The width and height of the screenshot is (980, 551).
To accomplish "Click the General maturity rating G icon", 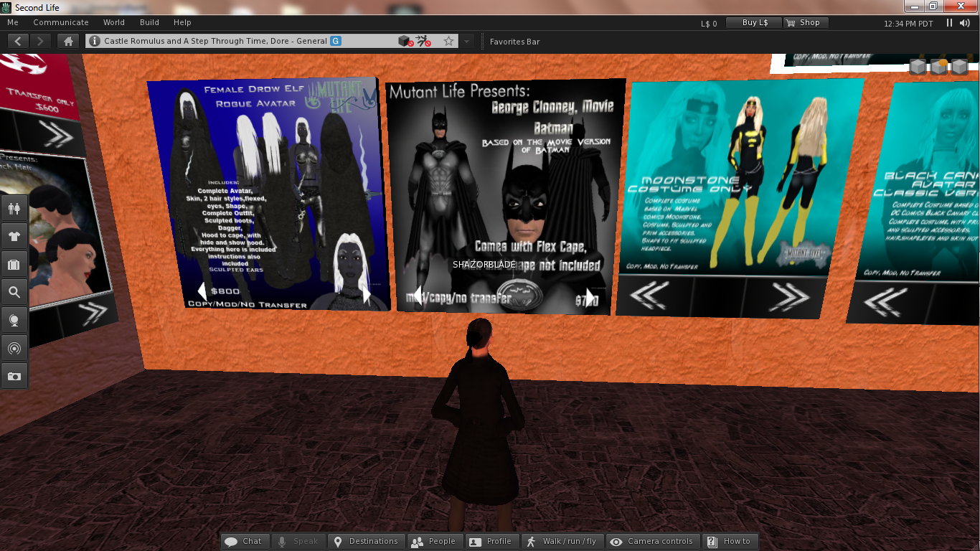I will [x=336, y=41].
